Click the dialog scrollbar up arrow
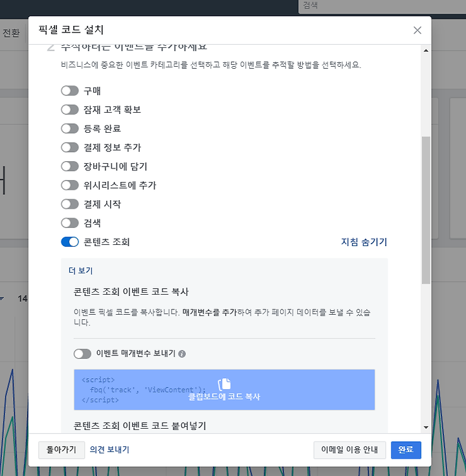 426,51
